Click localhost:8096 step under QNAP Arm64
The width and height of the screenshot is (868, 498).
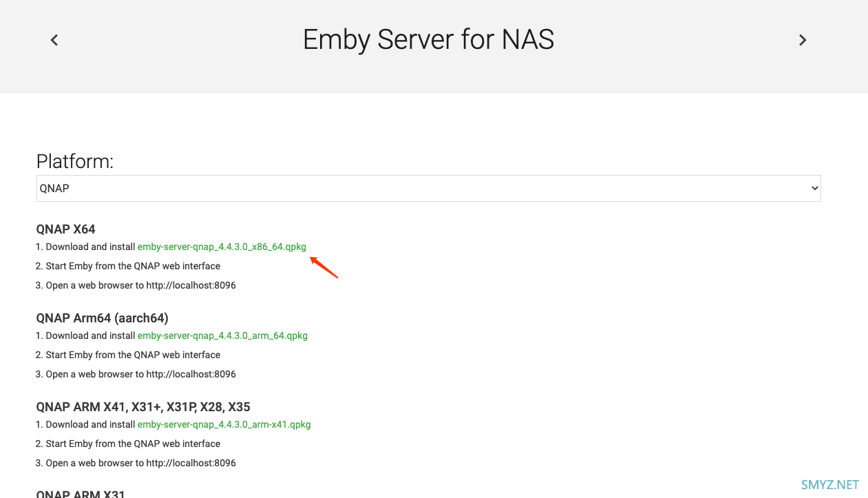click(x=136, y=374)
